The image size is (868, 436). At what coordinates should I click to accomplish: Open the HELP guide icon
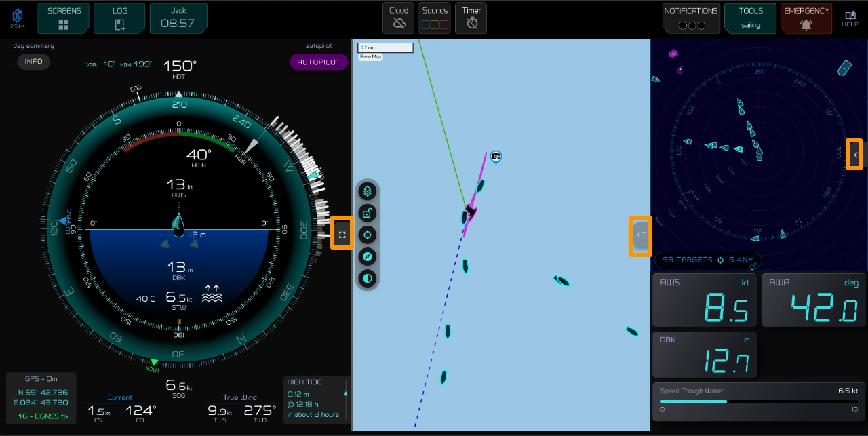tap(850, 18)
